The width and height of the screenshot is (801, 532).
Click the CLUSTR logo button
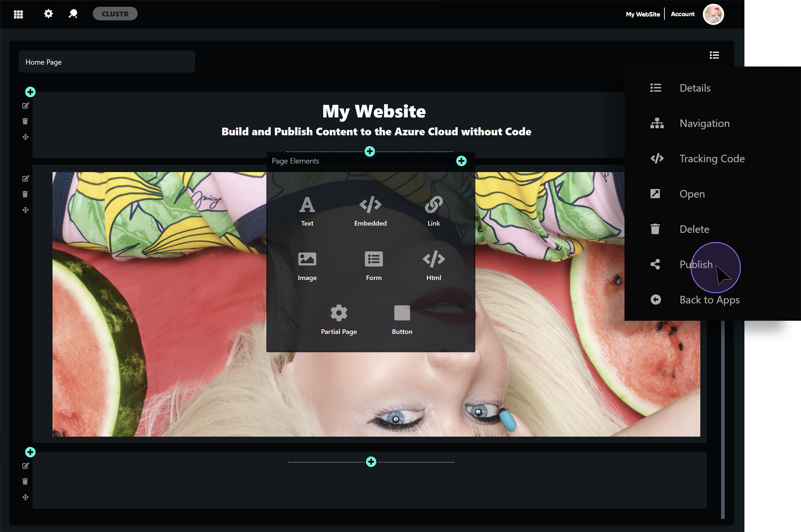[115, 14]
